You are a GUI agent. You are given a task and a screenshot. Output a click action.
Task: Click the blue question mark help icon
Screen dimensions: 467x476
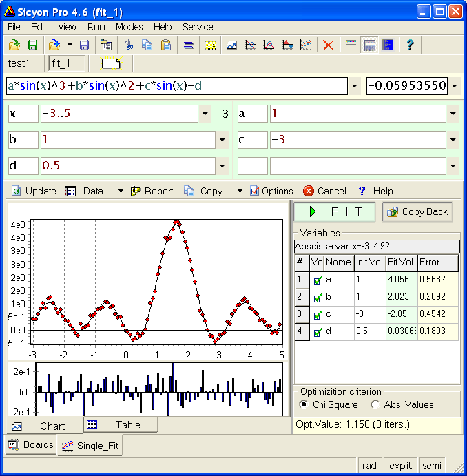point(410,45)
